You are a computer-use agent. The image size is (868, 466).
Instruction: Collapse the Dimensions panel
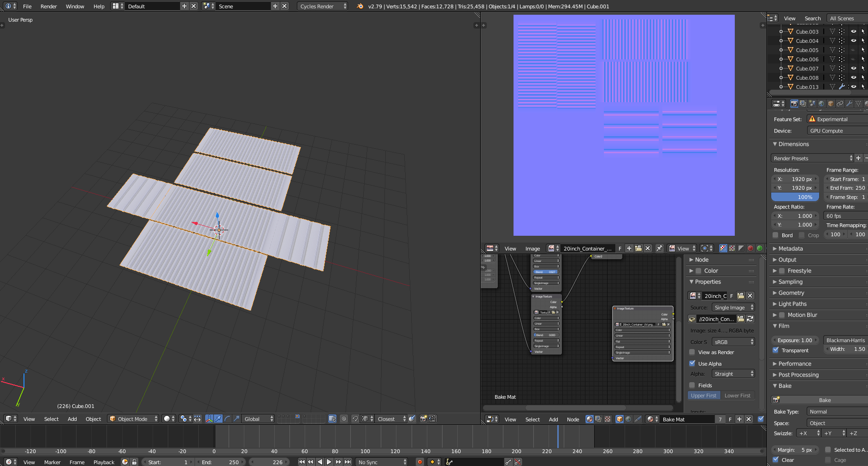coord(793,144)
